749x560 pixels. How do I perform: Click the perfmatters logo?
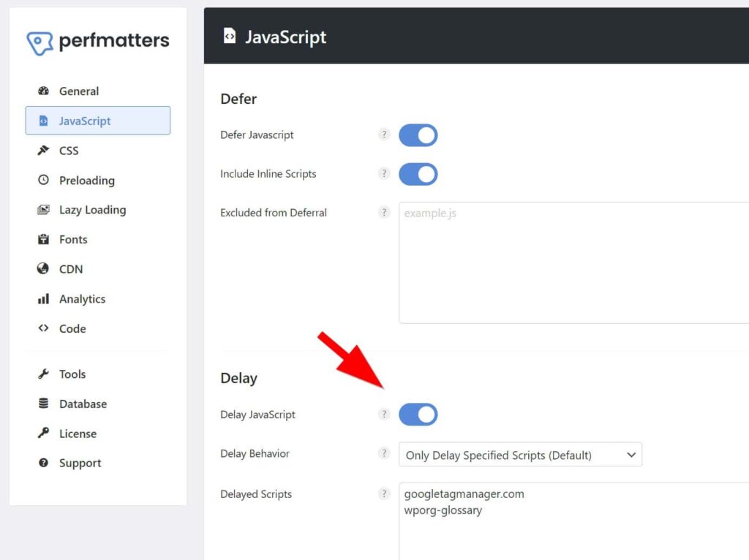(x=97, y=42)
